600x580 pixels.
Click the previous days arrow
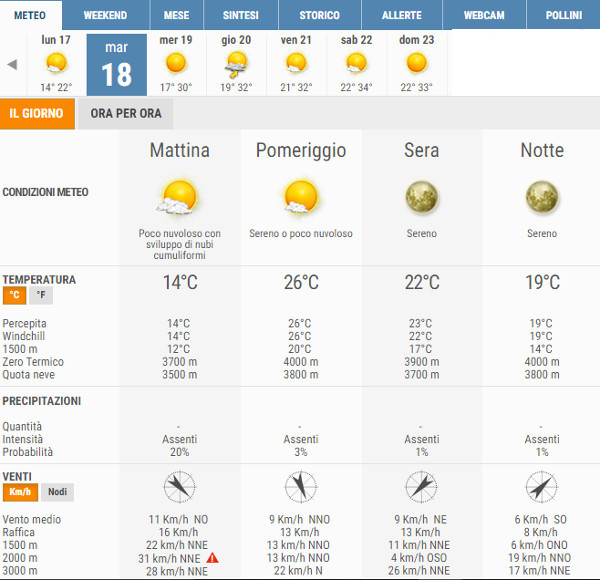click(x=12, y=64)
